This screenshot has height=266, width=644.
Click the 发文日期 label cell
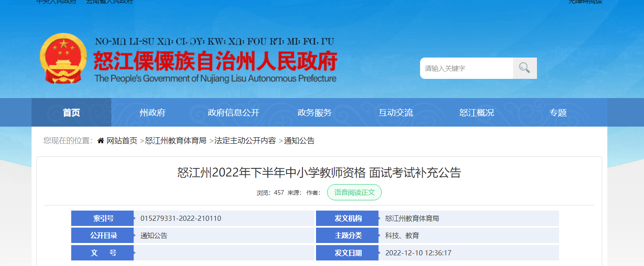click(x=348, y=253)
